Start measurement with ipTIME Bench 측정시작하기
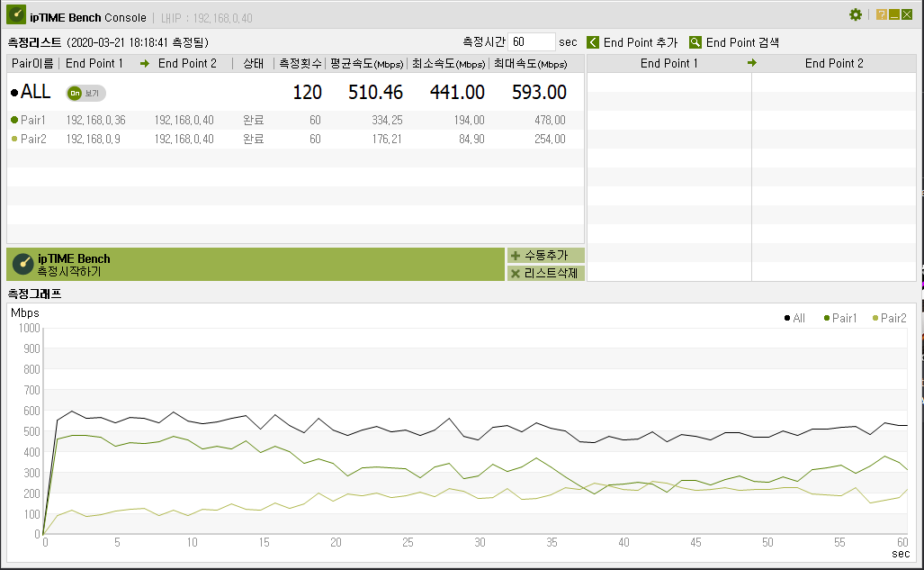Image resolution: width=924 pixels, height=570 pixels. [256, 265]
